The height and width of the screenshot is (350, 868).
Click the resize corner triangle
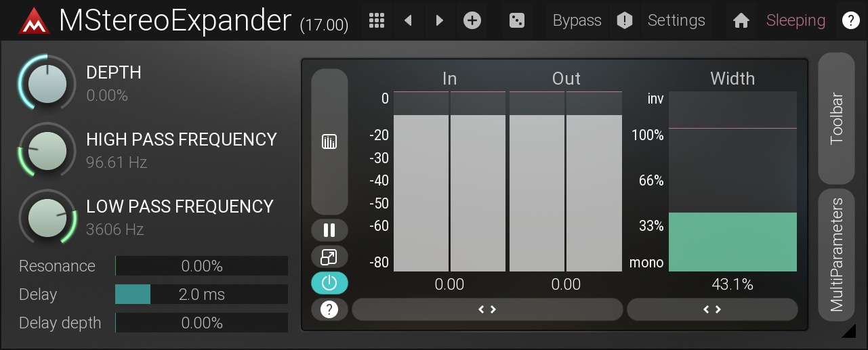click(848, 331)
